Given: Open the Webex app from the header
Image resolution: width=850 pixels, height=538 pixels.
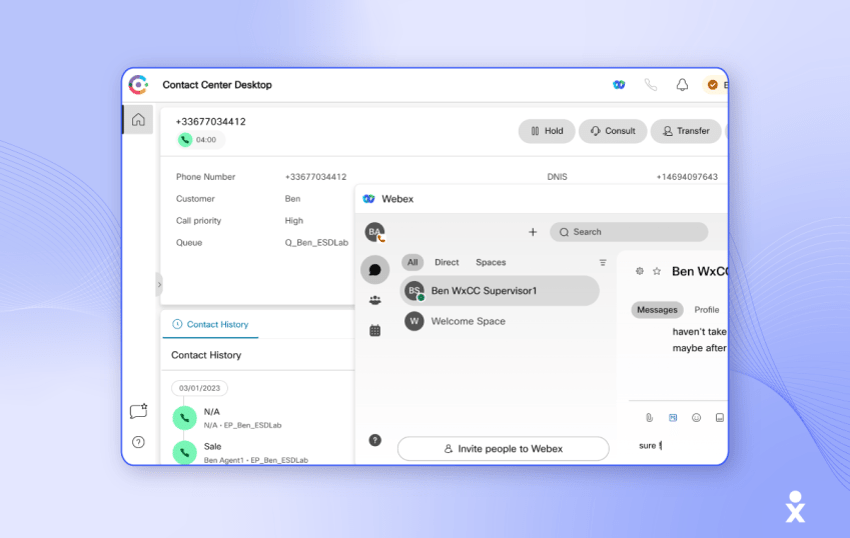Looking at the screenshot, I should tap(619, 85).
